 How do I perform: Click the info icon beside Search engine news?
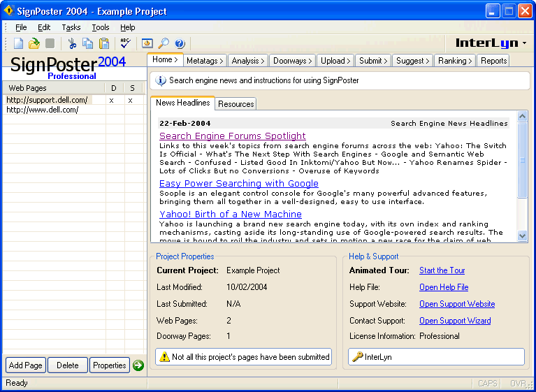tap(161, 80)
